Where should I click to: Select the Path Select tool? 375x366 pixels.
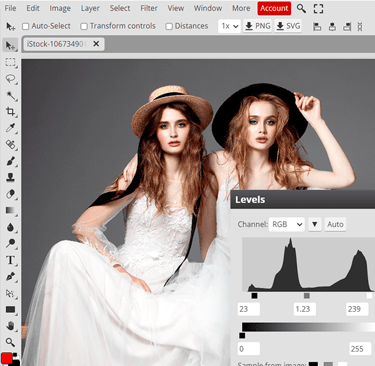(10, 293)
